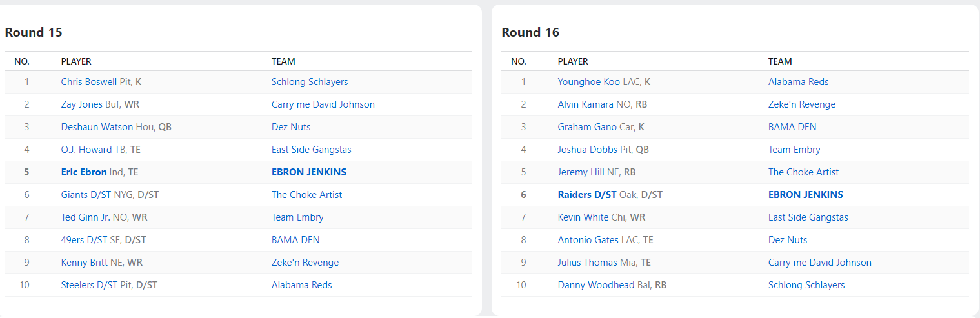Open Alabama Reds team in Round 15

(x=301, y=285)
